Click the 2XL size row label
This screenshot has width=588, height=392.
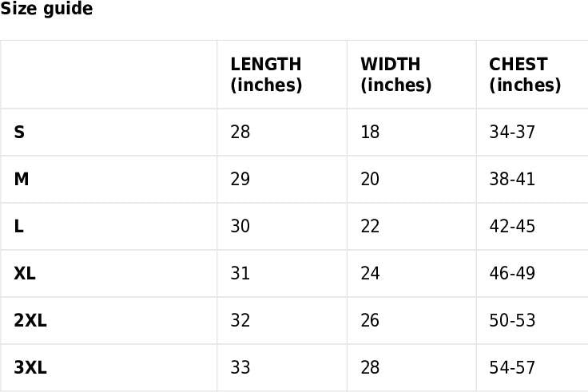(30, 320)
